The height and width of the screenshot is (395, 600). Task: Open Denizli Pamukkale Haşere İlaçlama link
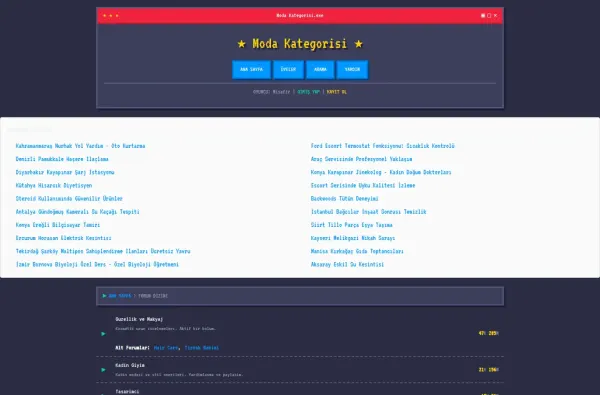point(62,159)
